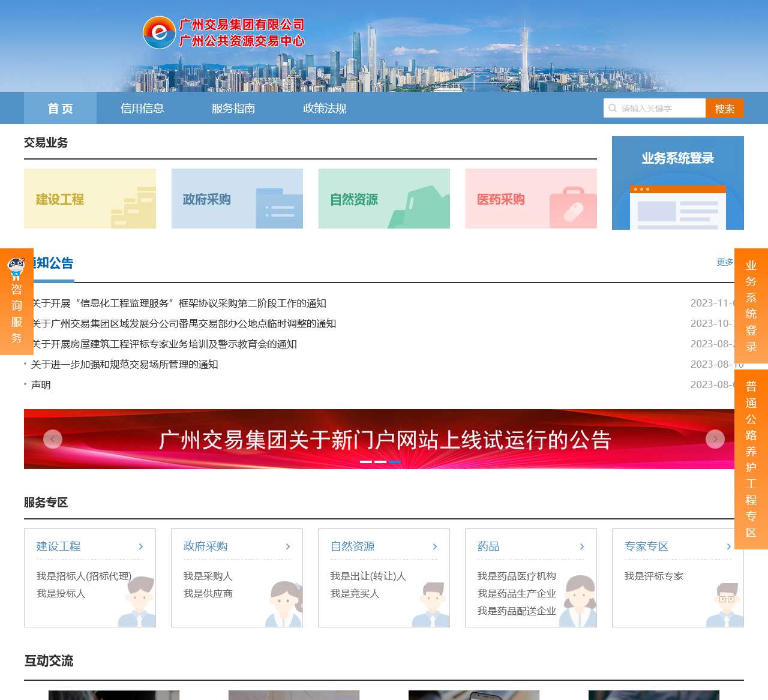Screen dimensions: 768x700
Task: Expand the 药品 service zone arrow
Action: point(582,546)
